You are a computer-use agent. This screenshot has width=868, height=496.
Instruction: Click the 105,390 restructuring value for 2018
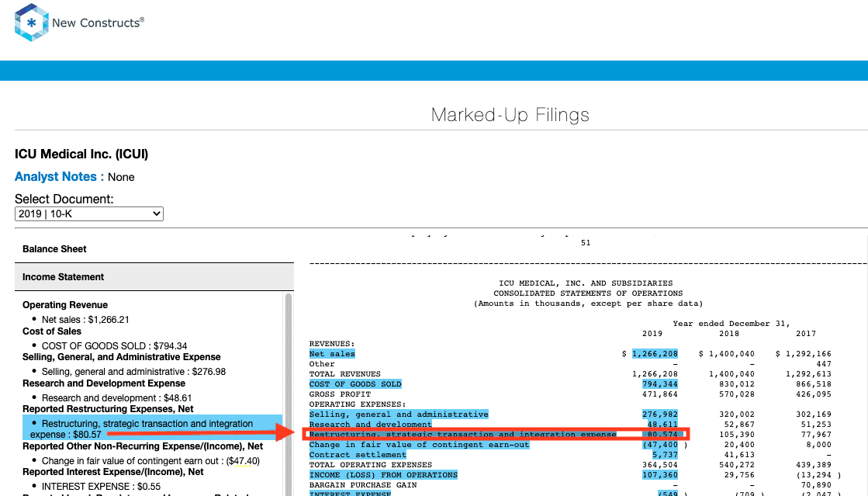point(737,435)
